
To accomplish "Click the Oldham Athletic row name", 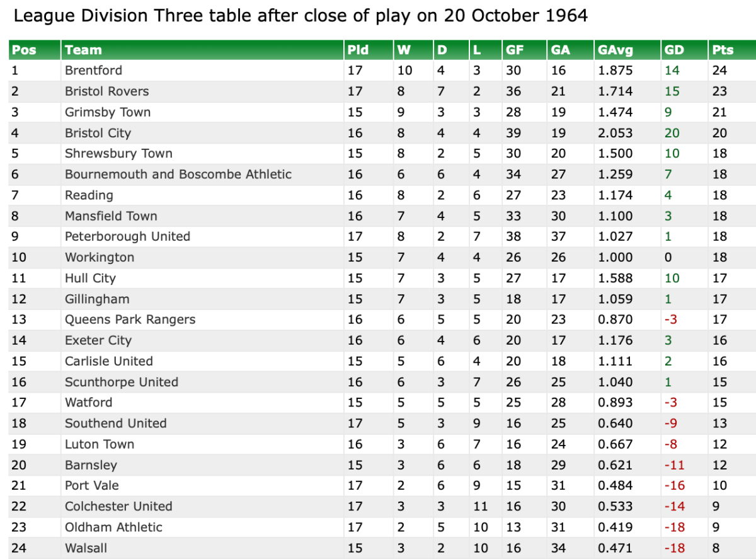I will click(x=113, y=527).
